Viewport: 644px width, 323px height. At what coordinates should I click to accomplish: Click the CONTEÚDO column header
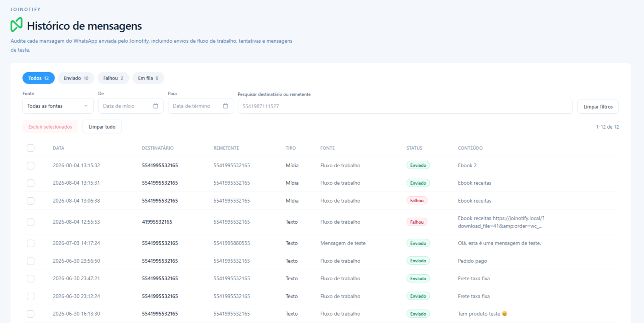click(x=470, y=148)
